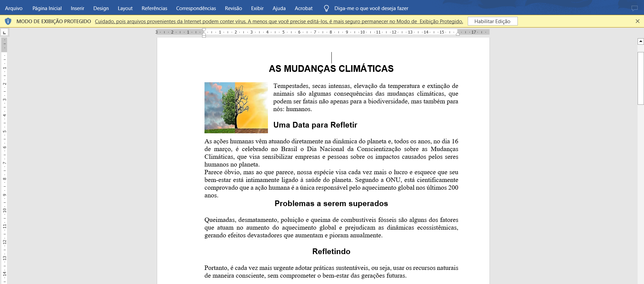The width and height of the screenshot is (644, 284).
Task: Open the Ajuda tab
Action: coord(279,8)
